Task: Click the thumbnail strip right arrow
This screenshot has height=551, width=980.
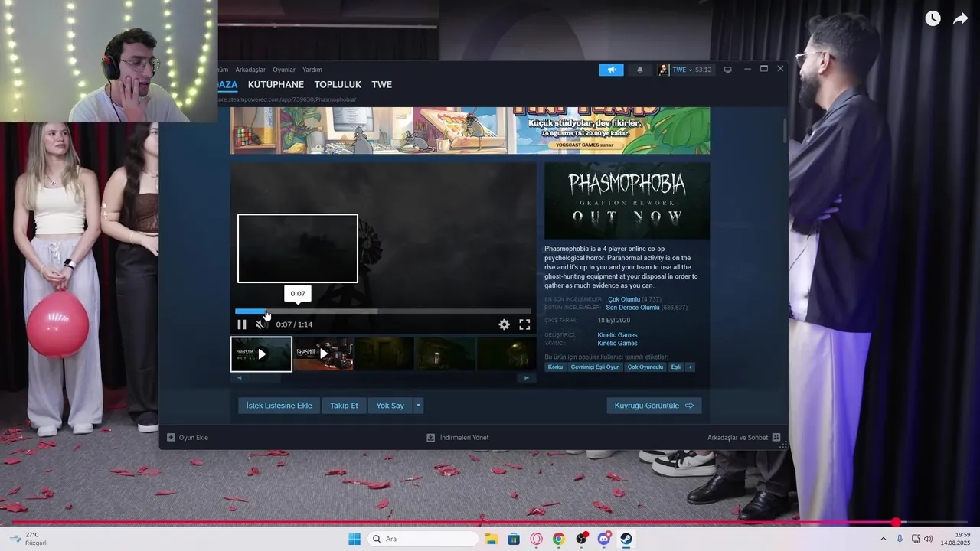Action: pos(526,377)
